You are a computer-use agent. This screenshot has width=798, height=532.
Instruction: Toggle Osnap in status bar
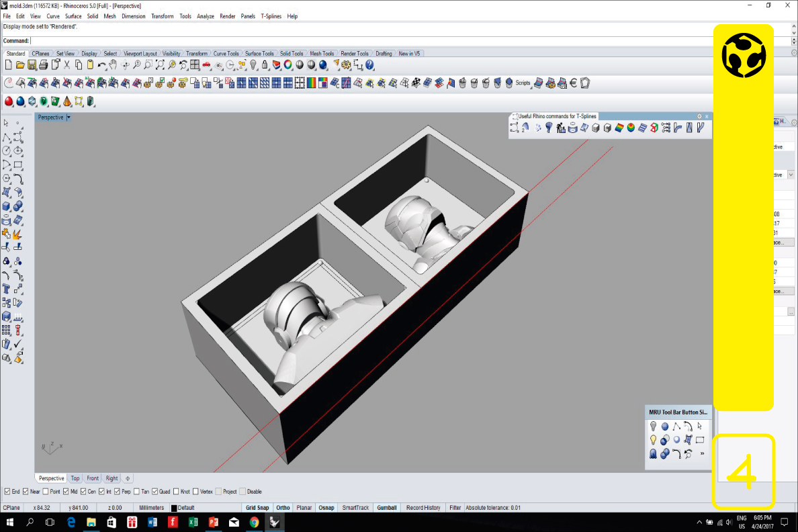[326, 508]
